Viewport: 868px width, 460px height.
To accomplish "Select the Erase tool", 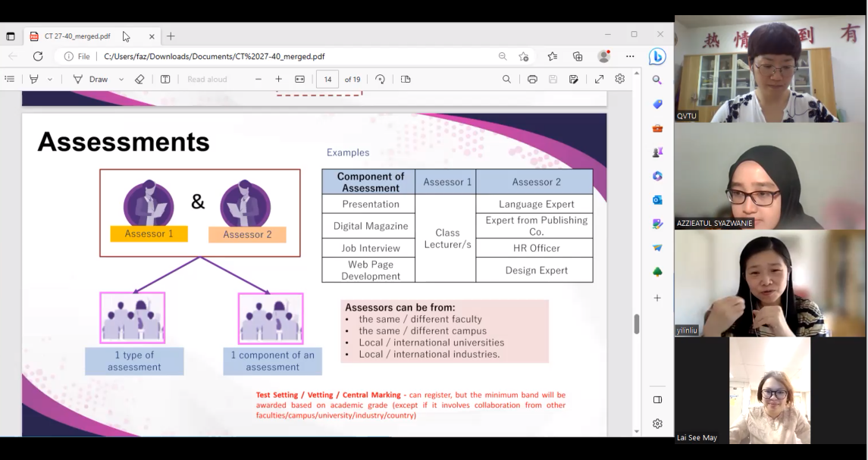I will point(139,79).
